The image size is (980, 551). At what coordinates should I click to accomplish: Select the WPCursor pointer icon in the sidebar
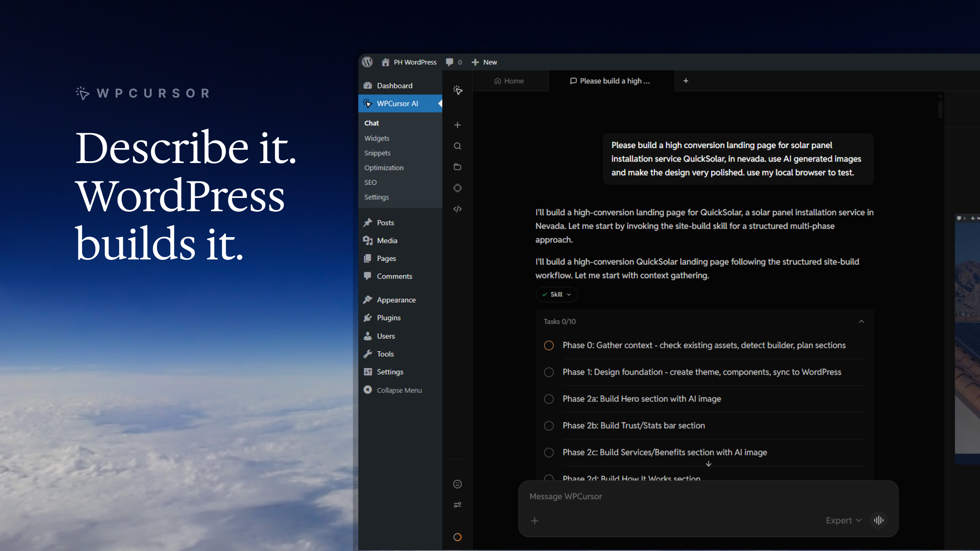point(457,91)
